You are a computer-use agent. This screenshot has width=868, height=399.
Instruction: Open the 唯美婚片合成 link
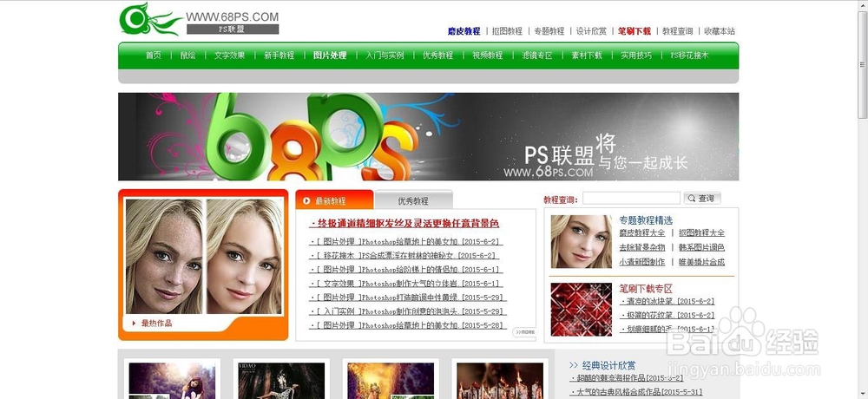[702, 262]
